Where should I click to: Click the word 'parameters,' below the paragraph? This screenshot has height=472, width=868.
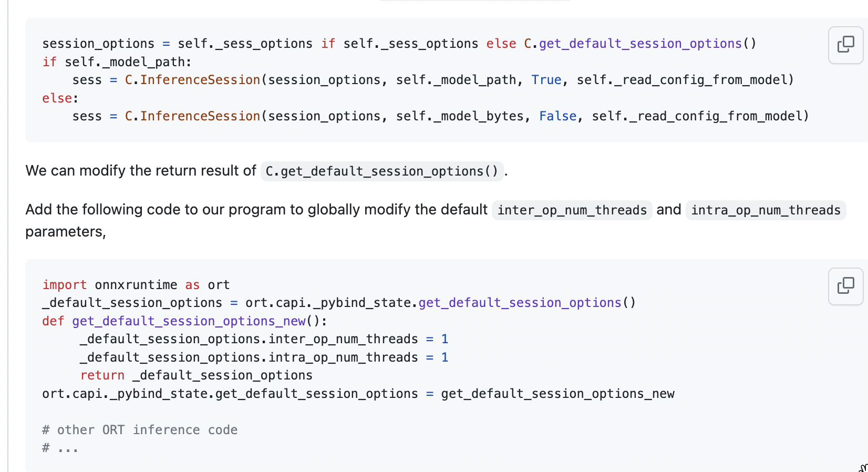coord(66,232)
